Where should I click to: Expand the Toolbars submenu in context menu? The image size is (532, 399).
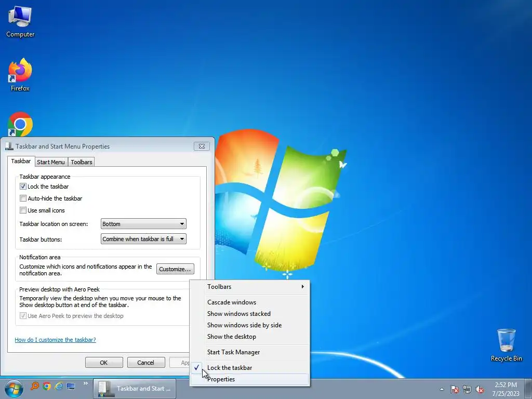(250, 287)
